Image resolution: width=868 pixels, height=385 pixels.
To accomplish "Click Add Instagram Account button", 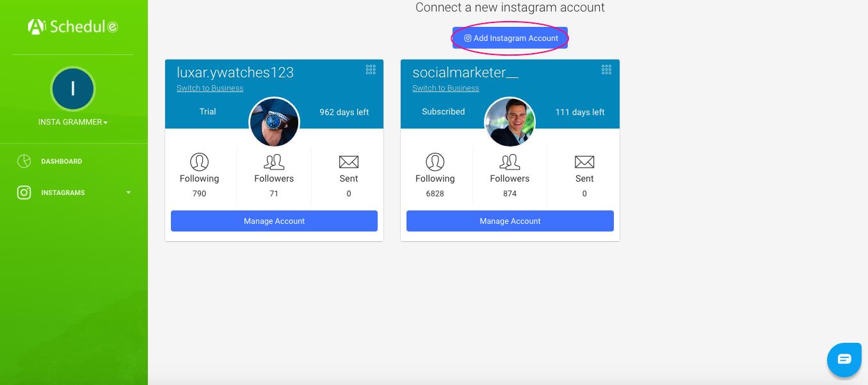I will tap(510, 38).
